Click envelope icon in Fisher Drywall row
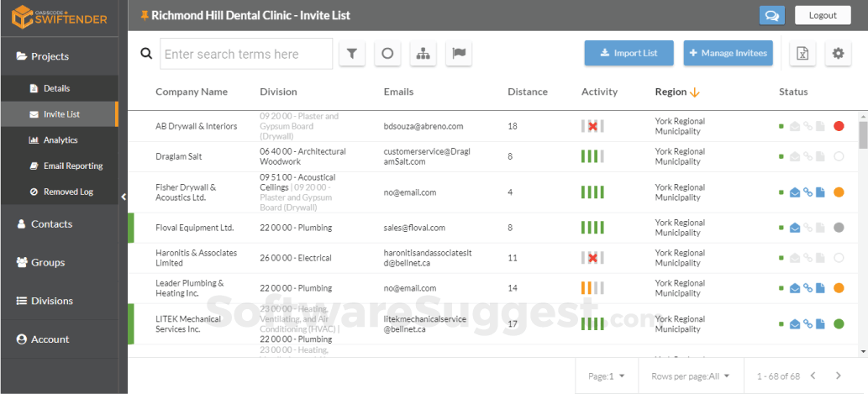The width and height of the screenshot is (868, 394). (795, 192)
